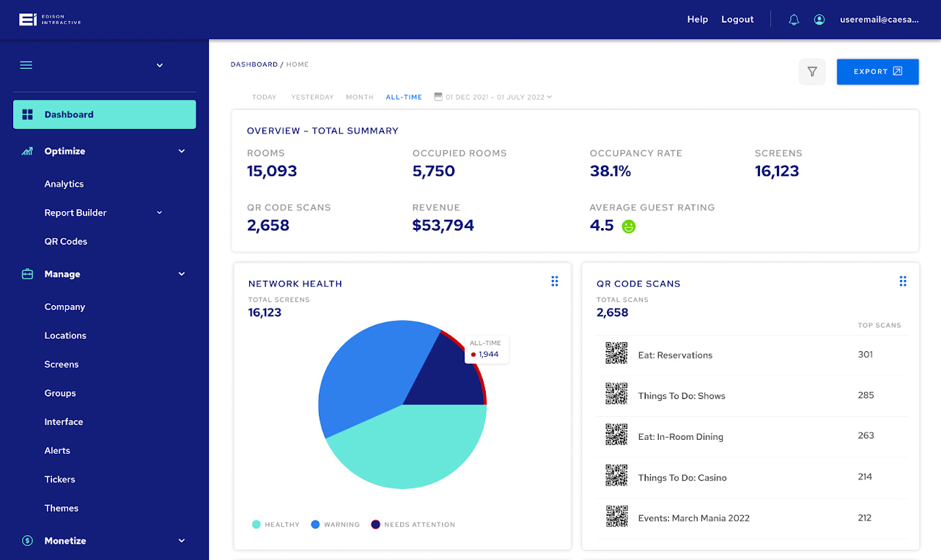Open the user profile avatar icon
The image size is (941, 560).
pos(819,20)
